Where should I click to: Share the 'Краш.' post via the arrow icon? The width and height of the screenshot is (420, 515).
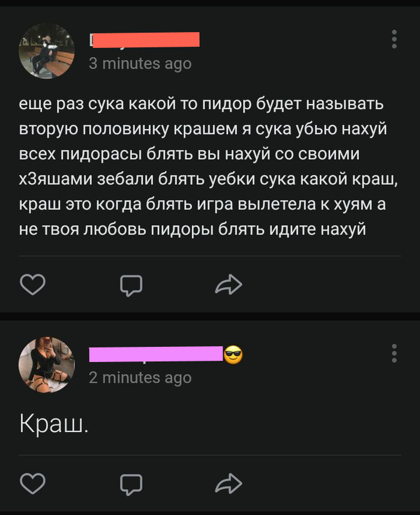click(228, 482)
